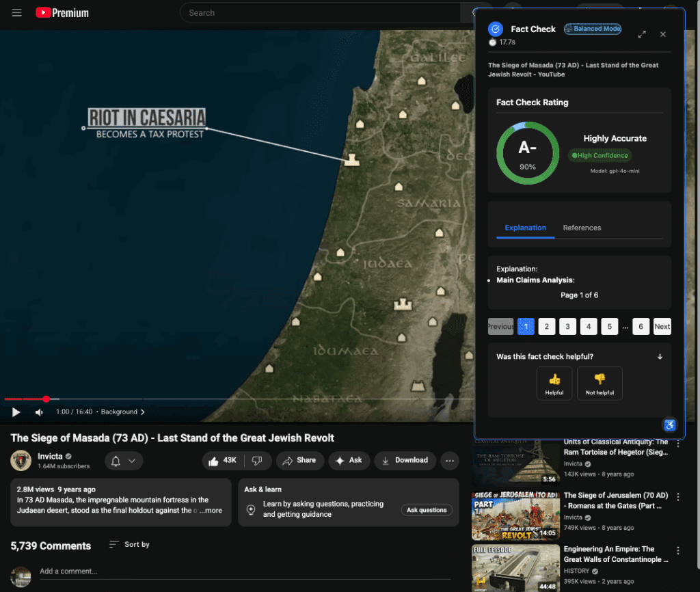Close the Fact Check panel
Image resolution: width=700 pixels, height=592 pixels.
point(662,34)
